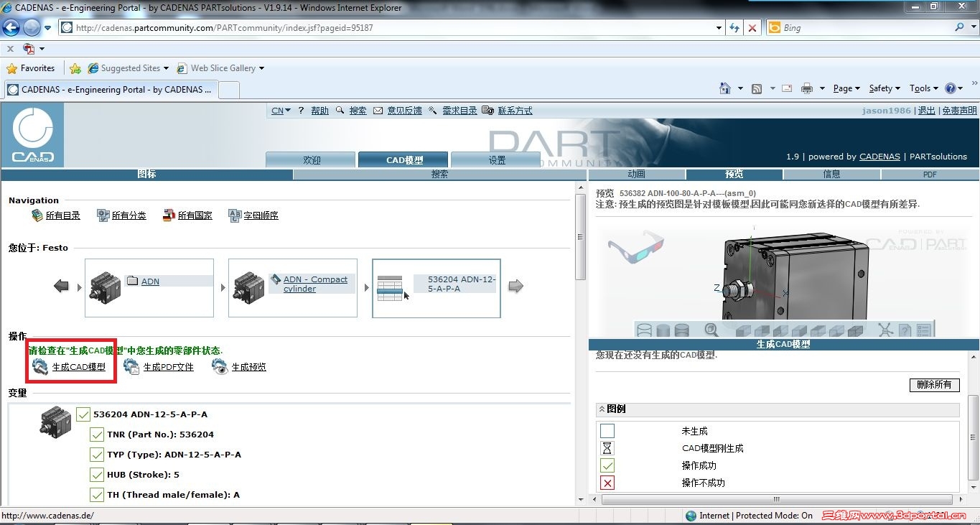The width and height of the screenshot is (980, 525).
Task: Toggle checkbox for 536204 ADN-12-5-A-P-A
Action: (83, 414)
